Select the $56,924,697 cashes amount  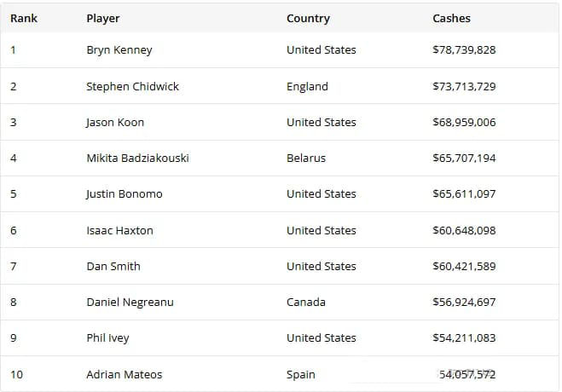[464, 302]
